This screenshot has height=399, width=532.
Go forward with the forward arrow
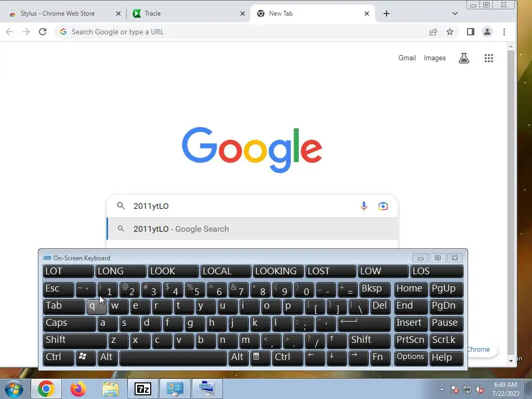(26, 32)
